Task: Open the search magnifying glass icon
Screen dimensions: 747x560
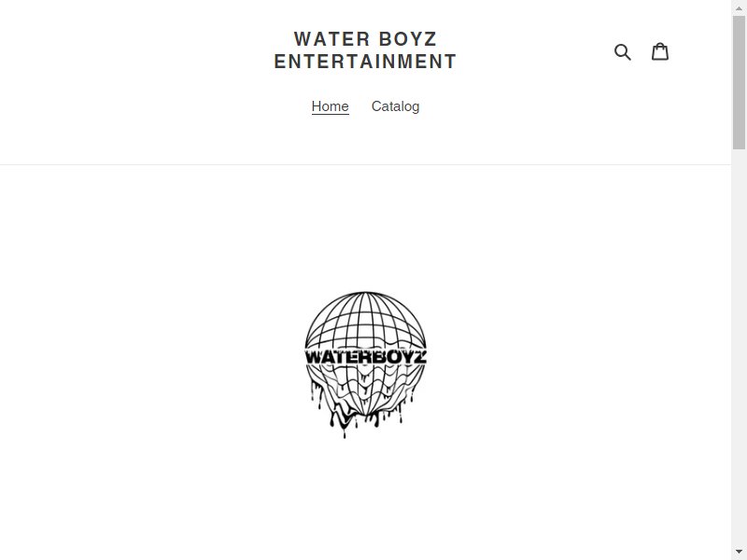Action: click(x=622, y=52)
